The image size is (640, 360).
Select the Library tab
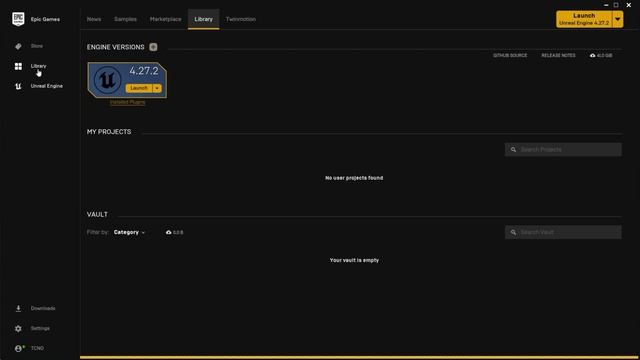(203, 19)
